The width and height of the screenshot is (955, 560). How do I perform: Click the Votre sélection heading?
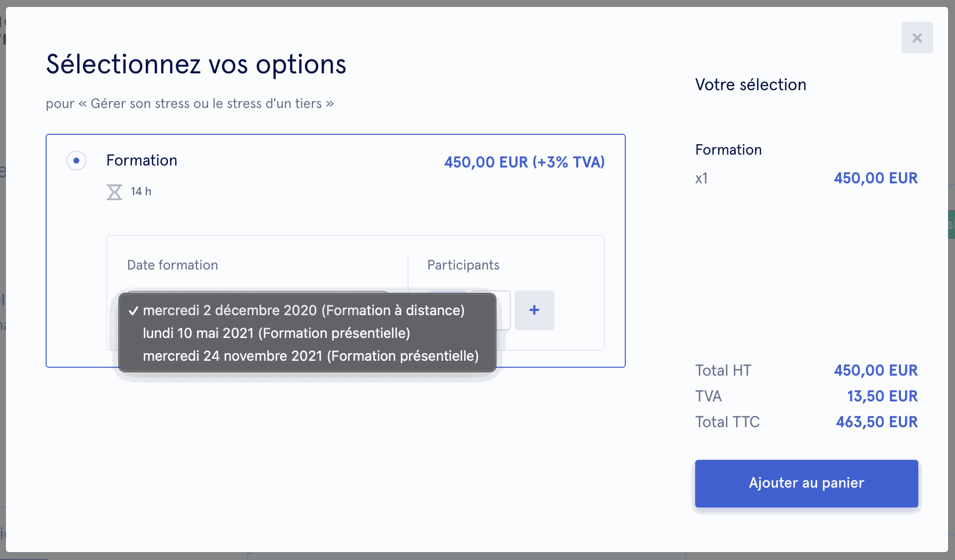tap(751, 85)
